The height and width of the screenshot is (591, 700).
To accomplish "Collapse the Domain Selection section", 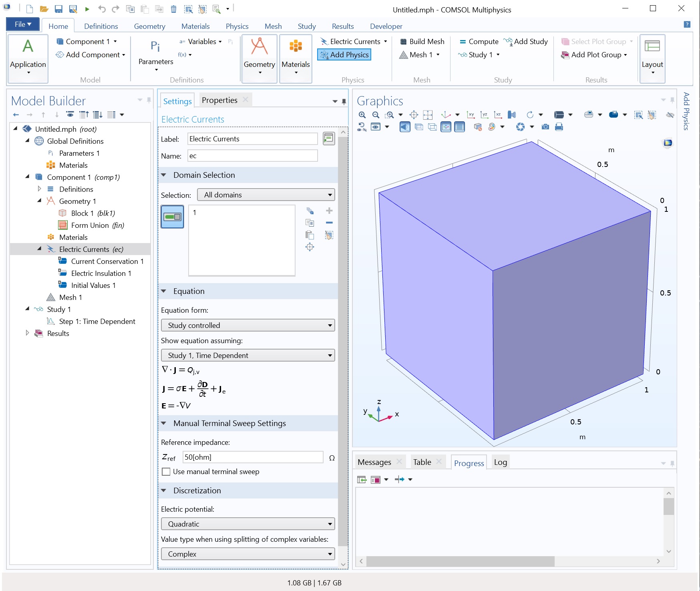I will (164, 175).
